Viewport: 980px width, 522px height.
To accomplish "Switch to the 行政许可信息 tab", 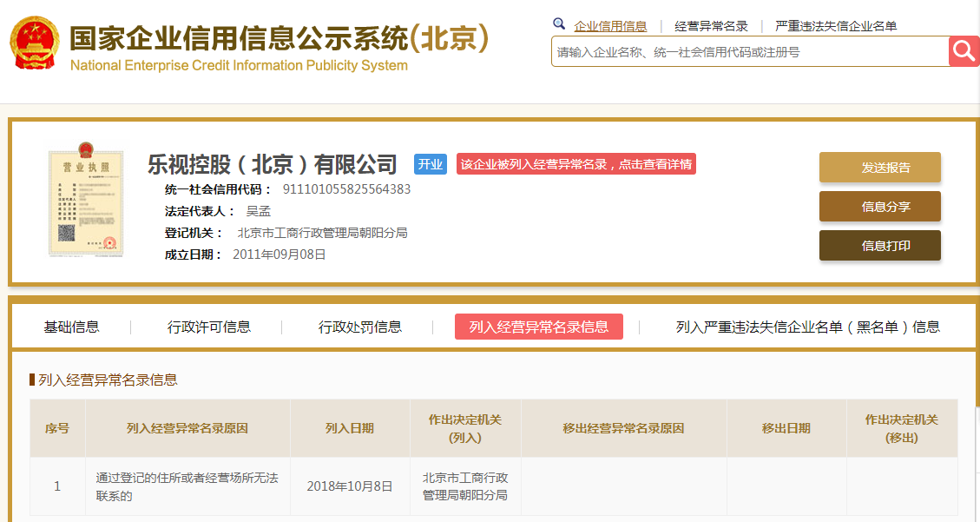I will 208,327.
